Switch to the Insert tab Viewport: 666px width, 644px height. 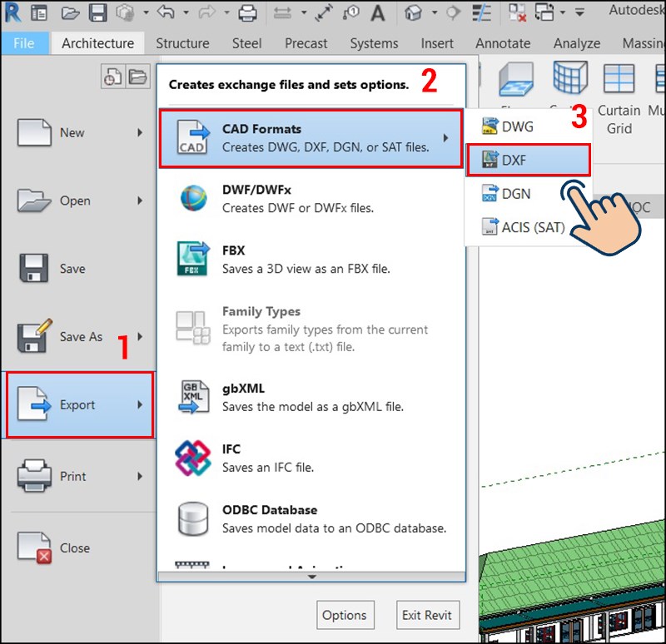[437, 43]
